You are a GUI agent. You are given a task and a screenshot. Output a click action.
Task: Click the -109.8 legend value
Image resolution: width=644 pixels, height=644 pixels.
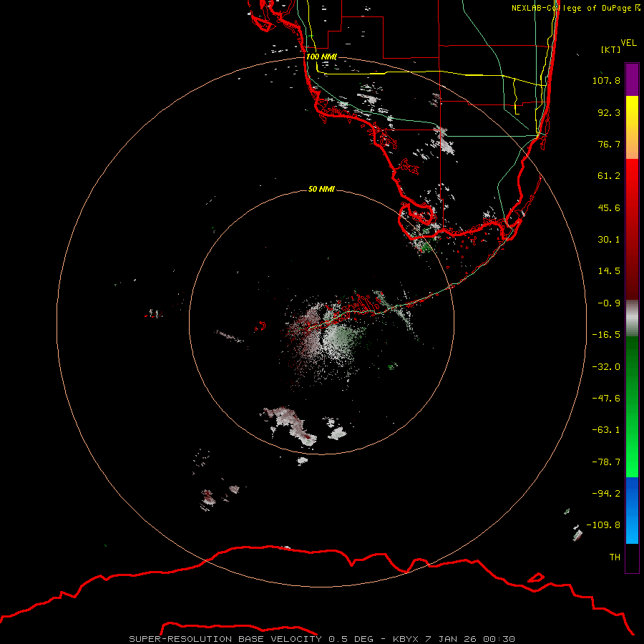603,525
